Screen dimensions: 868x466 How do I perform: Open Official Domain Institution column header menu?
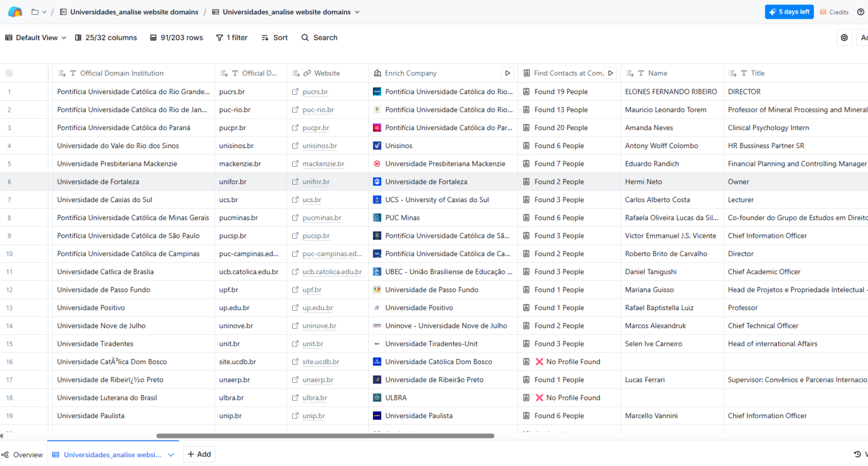tap(134, 73)
